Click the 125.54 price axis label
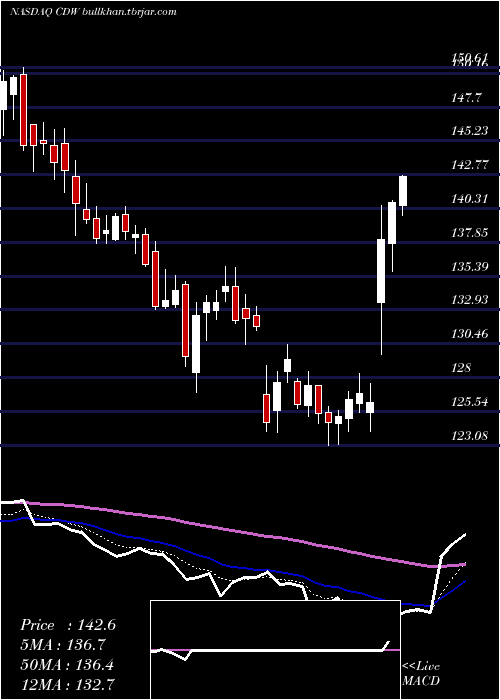Viewport: 500px width, 700px height. [x=470, y=401]
